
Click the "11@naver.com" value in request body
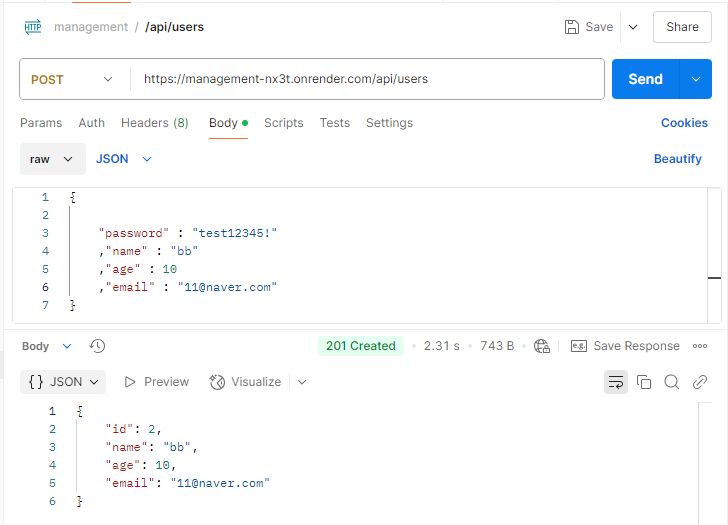(228, 287)
